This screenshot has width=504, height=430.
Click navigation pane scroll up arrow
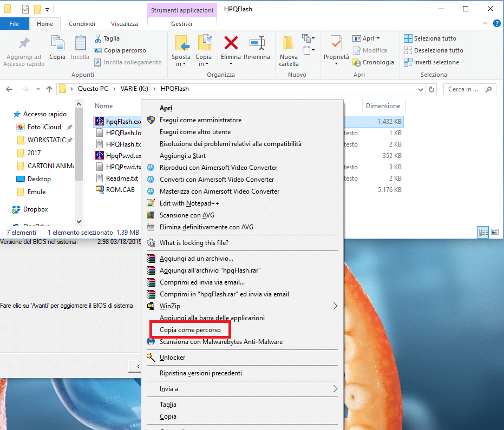coord(78,104)
